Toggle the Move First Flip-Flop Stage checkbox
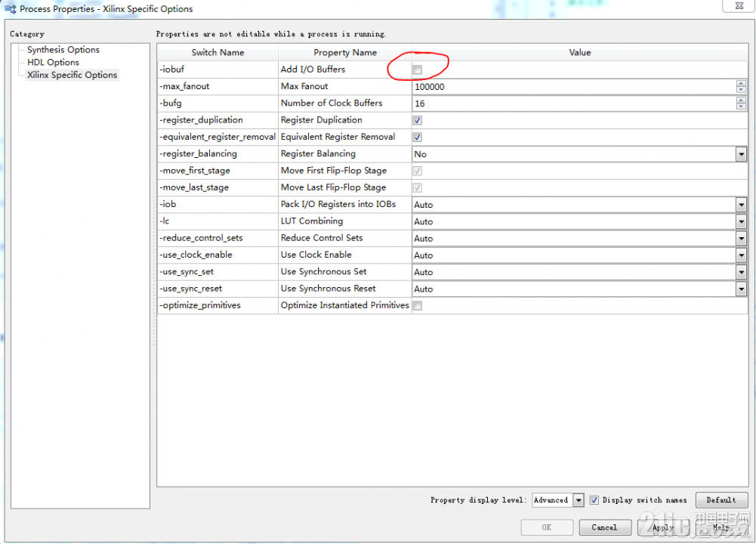 pos(418,171)
